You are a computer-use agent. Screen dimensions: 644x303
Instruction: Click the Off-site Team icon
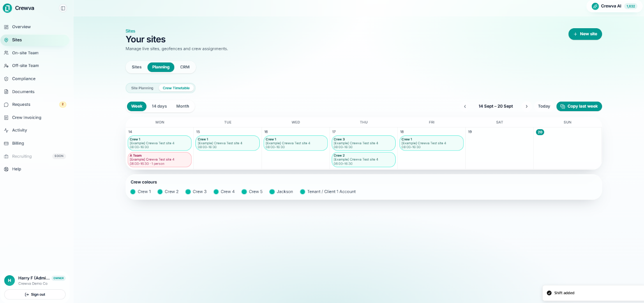coord(6,66)
